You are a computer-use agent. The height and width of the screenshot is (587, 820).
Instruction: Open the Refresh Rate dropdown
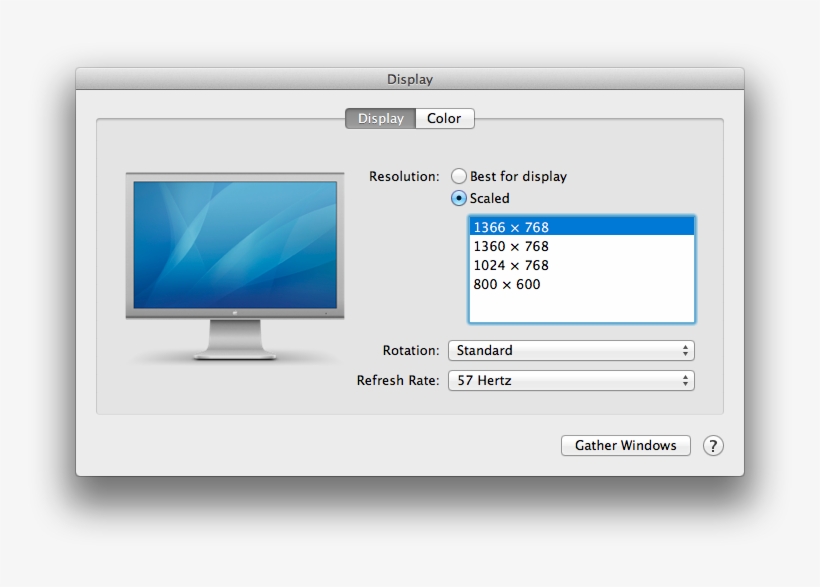571,380
